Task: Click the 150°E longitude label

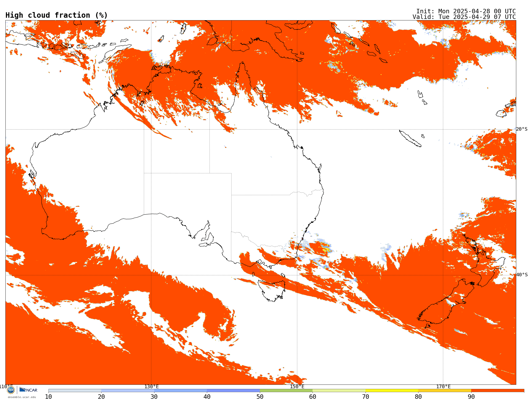Action: (297, 386)
